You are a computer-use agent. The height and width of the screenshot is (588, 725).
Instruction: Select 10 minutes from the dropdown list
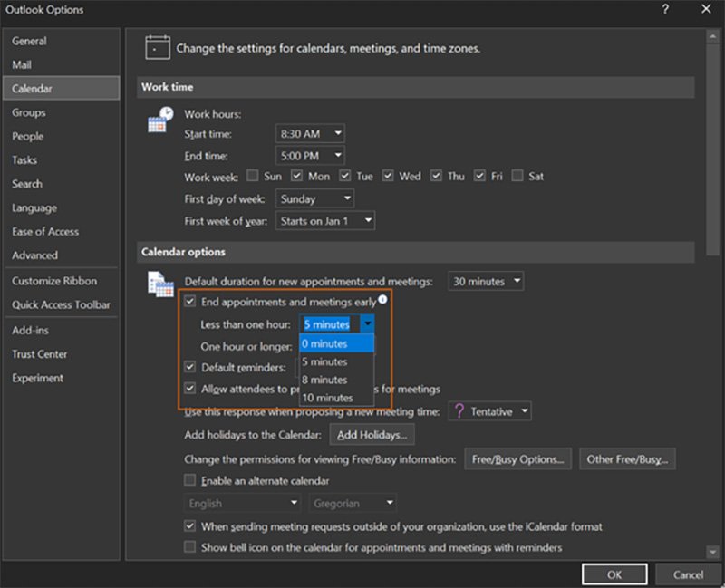(x=327, y=398)
